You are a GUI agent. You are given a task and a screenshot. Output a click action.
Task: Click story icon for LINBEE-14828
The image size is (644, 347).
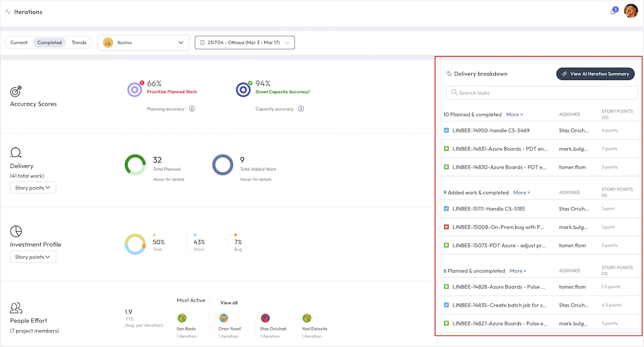(447, 287)
